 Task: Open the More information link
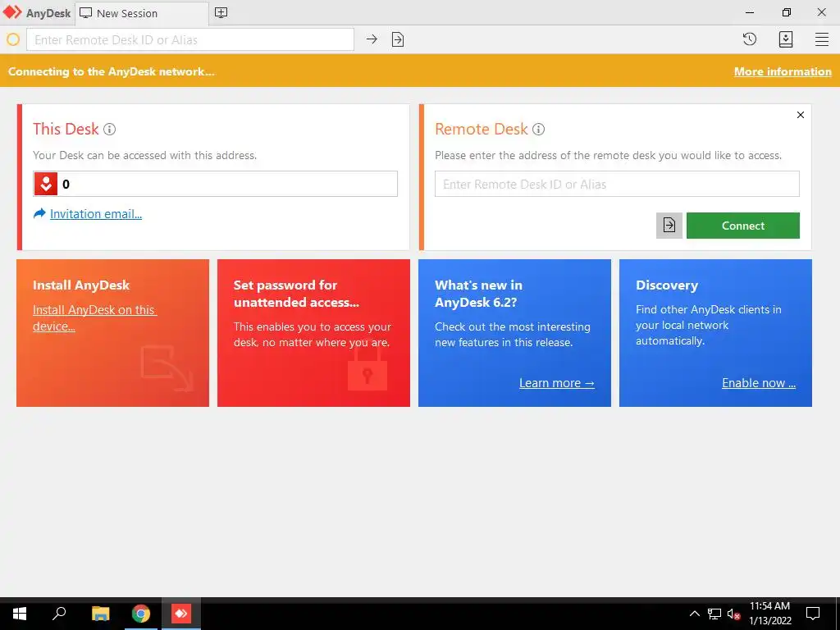pyautogui.click(x=782, y=71)
